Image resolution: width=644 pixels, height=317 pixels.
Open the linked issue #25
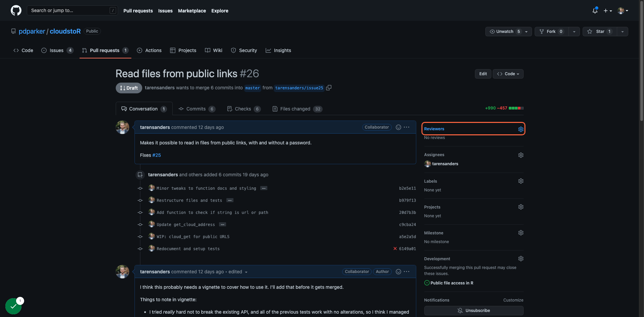point(157,155)
